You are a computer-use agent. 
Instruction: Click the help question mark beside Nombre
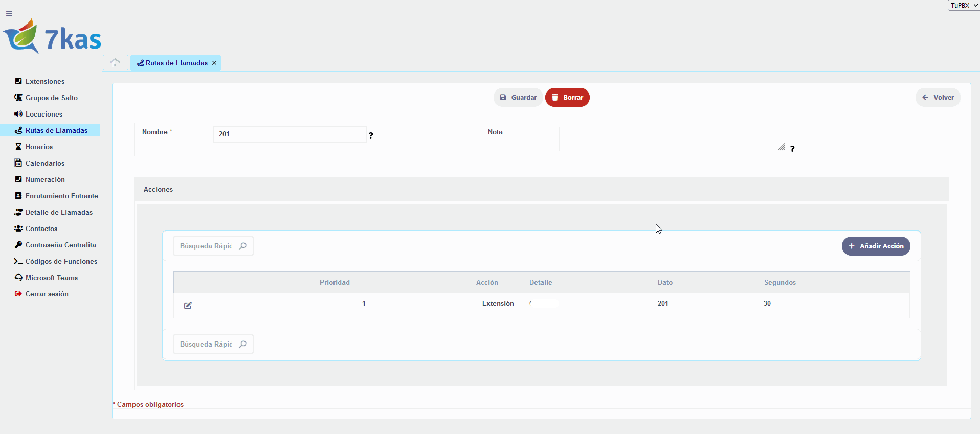[x=371, y=135]
